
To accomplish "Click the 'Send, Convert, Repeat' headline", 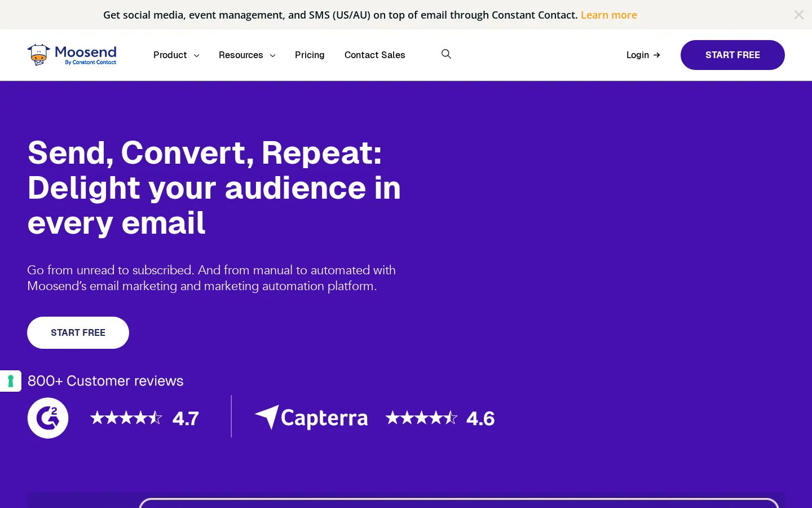I will pos(214,187).
